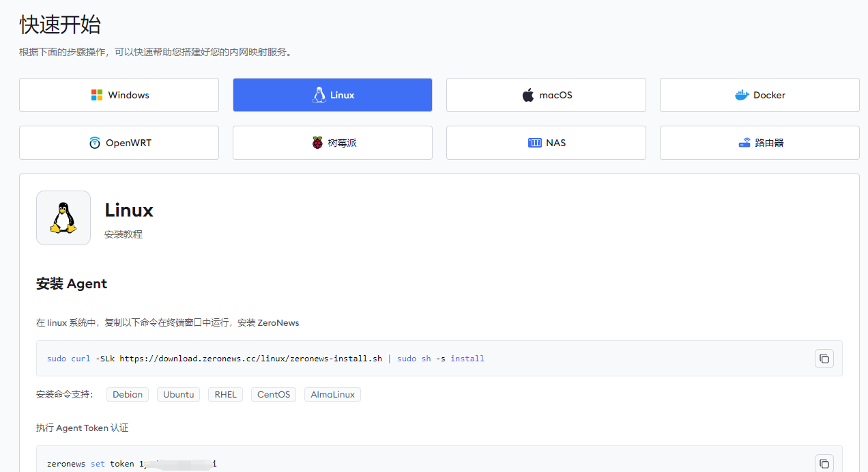The image size is (868, 472).
Task: Click the large Linux penguin logo
Action: coord(63,218)
